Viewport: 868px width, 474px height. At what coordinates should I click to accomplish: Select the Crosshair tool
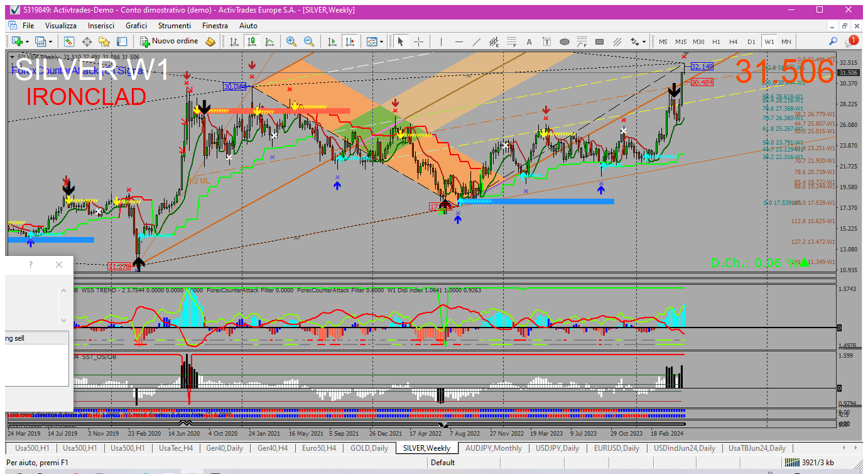pyautogui.click(x=418, y=41)
